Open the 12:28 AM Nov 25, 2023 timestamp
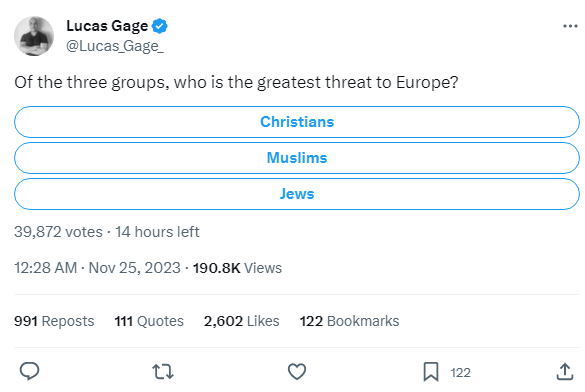This screenshot has height=392, width=585. pos(97,268)
